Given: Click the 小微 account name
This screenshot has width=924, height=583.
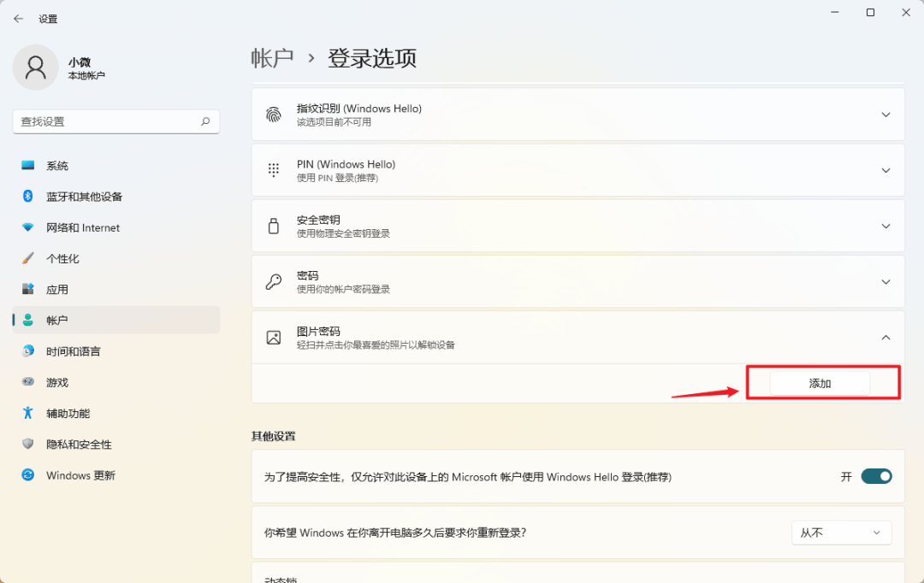Looking at the screenshot, I should [x=80, y=62].
